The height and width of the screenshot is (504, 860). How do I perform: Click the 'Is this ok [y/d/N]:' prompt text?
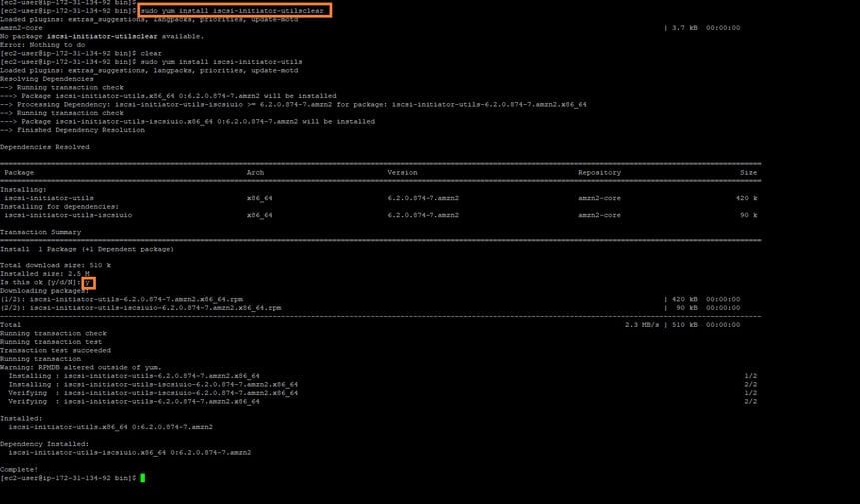[39, 282]
